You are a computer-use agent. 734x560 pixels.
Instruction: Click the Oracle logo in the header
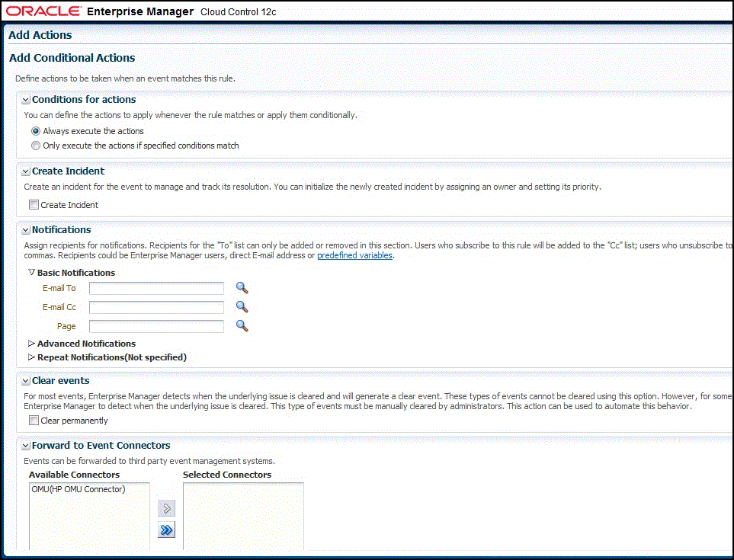pyautogui.click(x=42, y=10)
